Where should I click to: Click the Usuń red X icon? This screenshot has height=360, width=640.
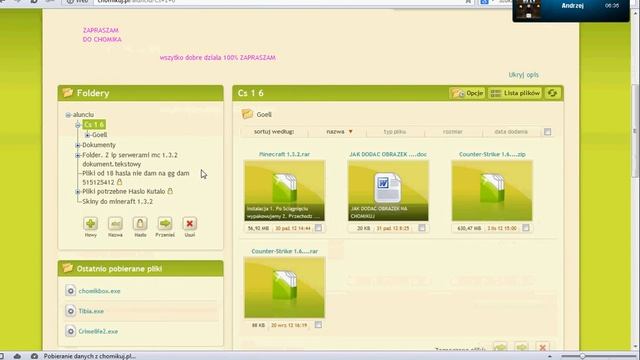(189, 224)
